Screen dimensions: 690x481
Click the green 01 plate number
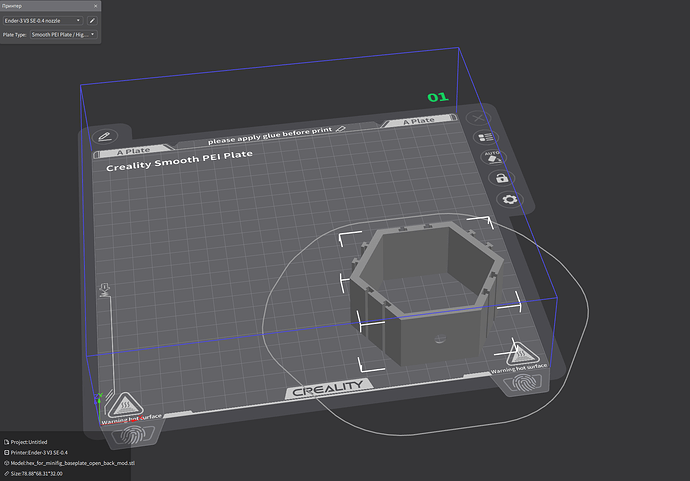coord(438,97)
